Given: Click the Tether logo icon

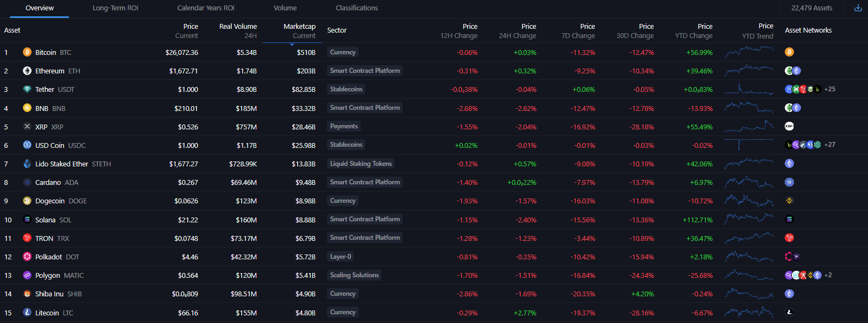Looking at the screenshot, I should [x=27, y=89].
